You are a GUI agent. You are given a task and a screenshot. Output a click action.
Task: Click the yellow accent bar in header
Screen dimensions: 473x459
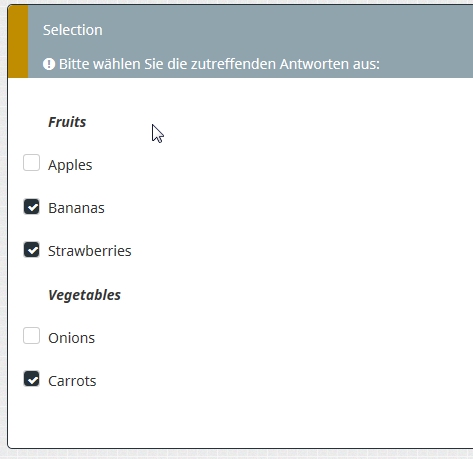pyautogui.click(x=18, y=42)
